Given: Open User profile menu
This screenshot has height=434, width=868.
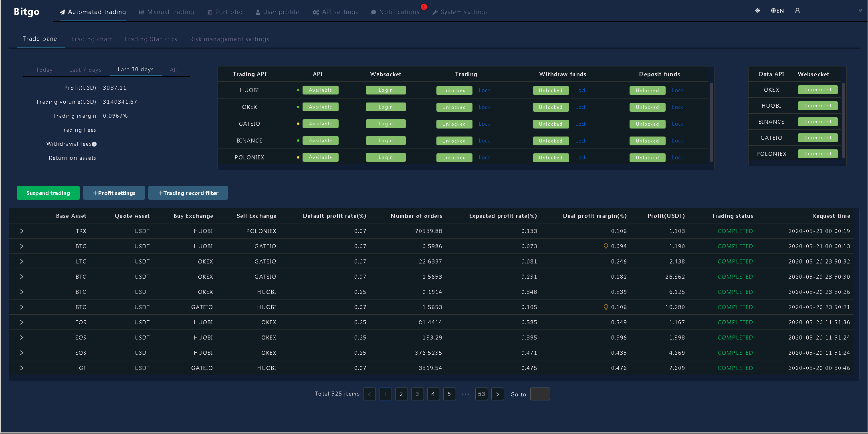Looking at the screenshot, I should [x=277, y=12].
